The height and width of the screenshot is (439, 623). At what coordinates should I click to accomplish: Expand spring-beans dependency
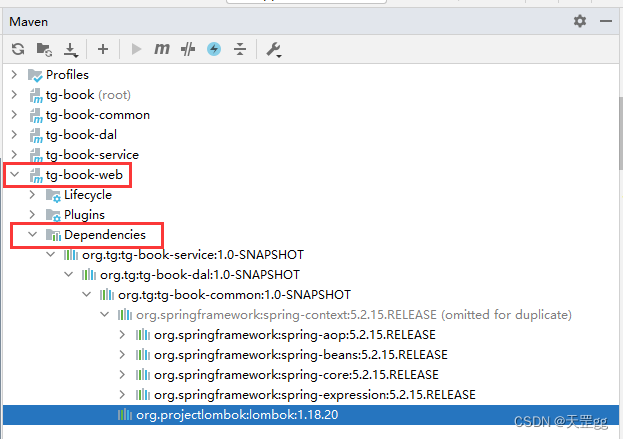click(x=122, y=354)
